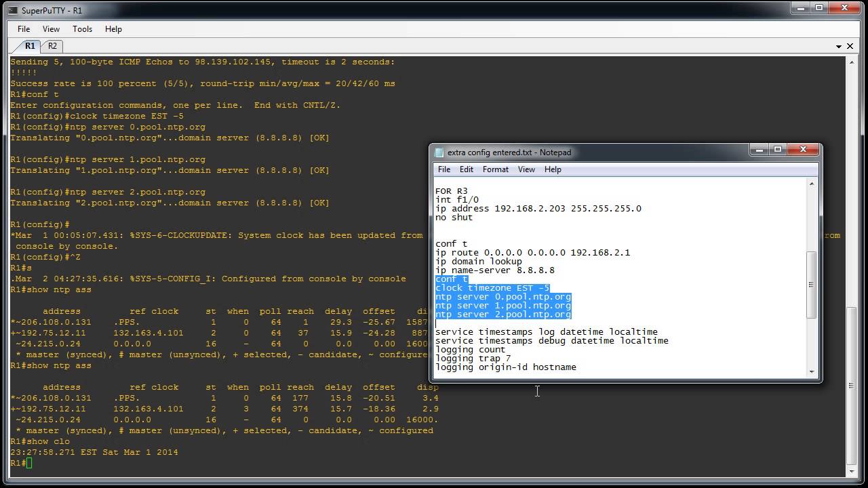Open Notepad's Format menu
This screenshot has height=488, width=868.
click(x=496, y=169)
